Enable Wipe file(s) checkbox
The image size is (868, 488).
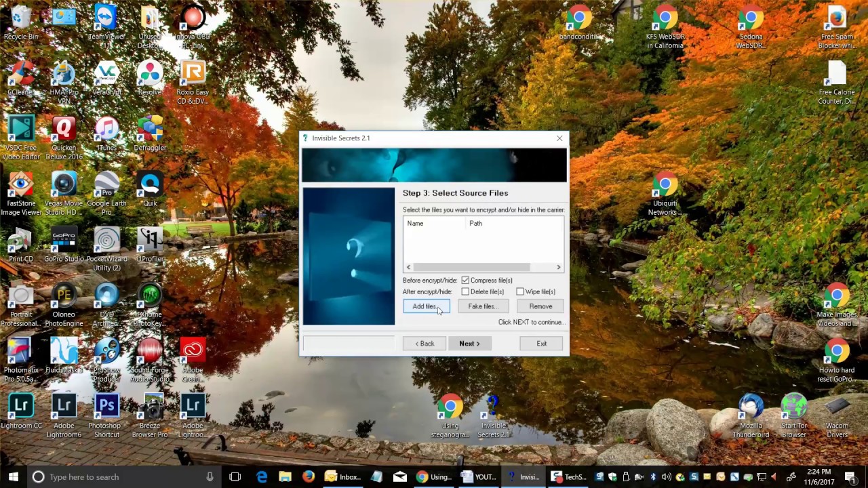coord(520,291)
